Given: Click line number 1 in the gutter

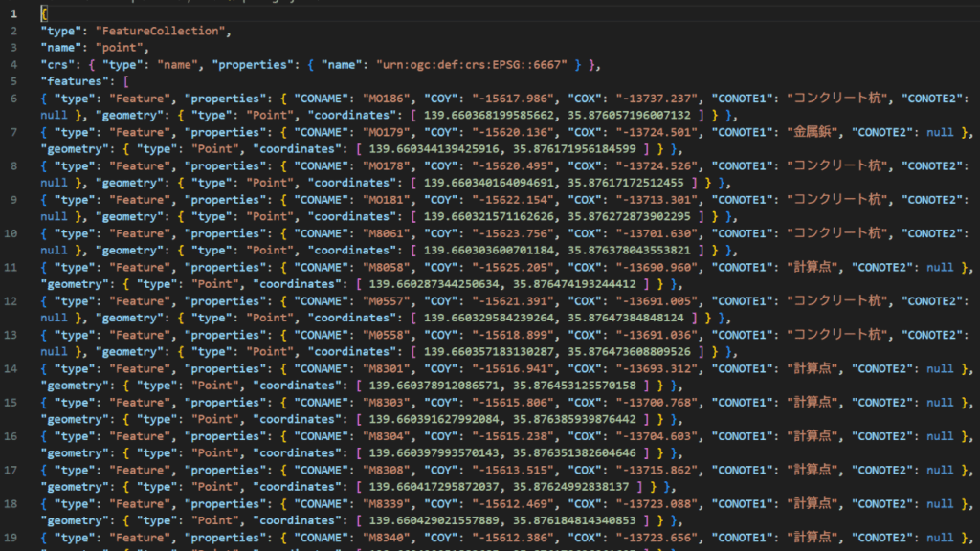Looking at the screenshot, I should (x=13, y=13).
